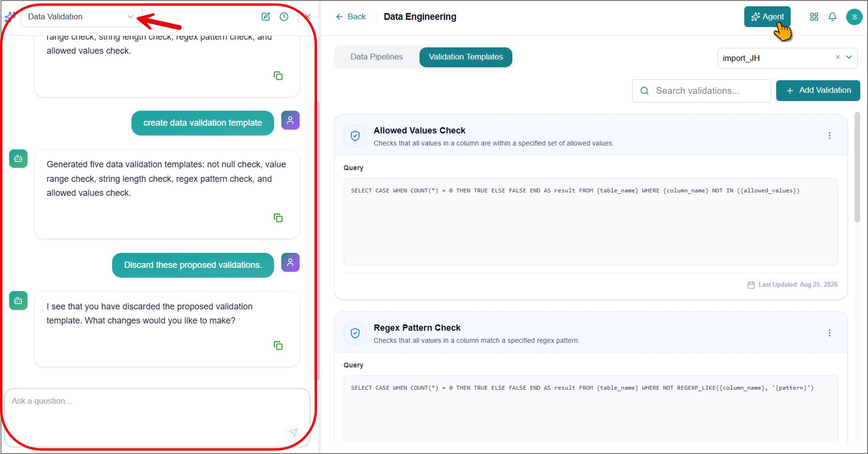Click the validation list scrollbar

pyautogui.click(x=857, y=167)
